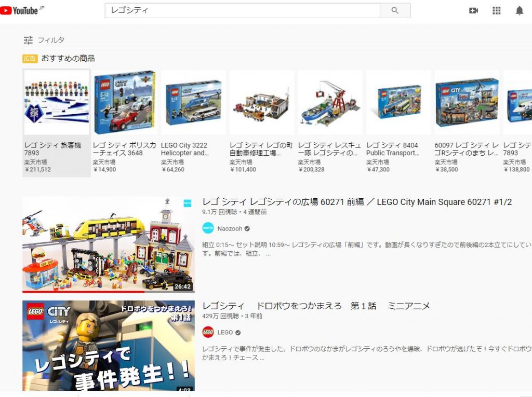Open the 60097 レゴ シティ product ad
This screenshot has height=397, width=532.
coord(467,103)
